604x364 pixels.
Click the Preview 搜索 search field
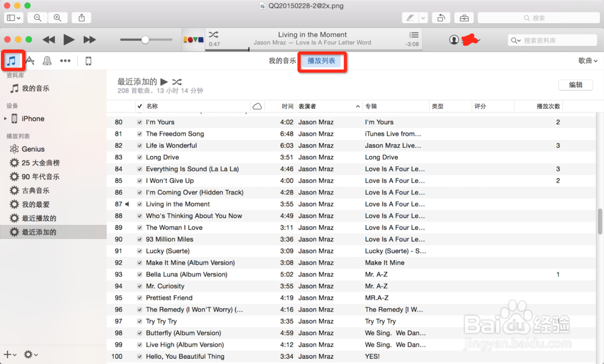tap(539, 18)
